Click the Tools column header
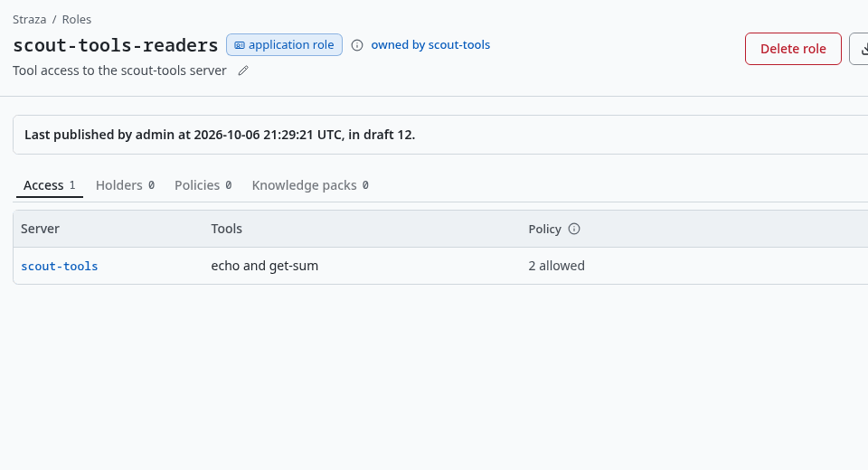This screenshot has height=470, width=868. coord(226,229)
